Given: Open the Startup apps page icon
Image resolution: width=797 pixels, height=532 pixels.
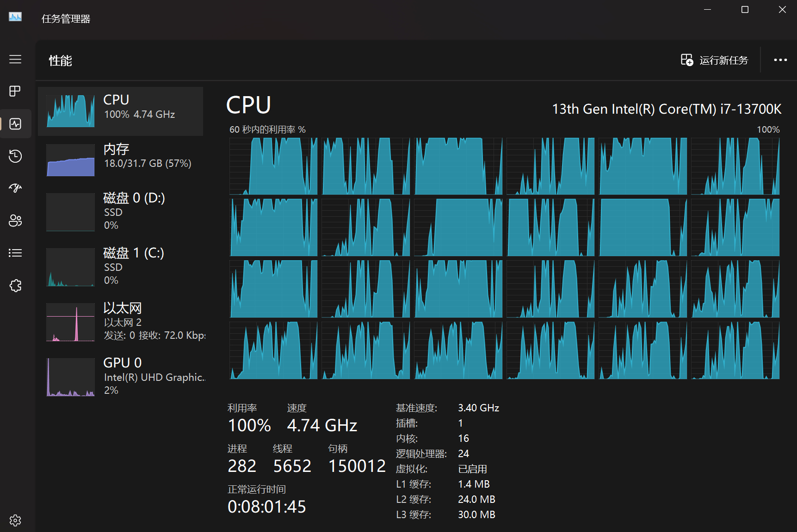Looking at the screenshot, I should (x=15, y=188).
